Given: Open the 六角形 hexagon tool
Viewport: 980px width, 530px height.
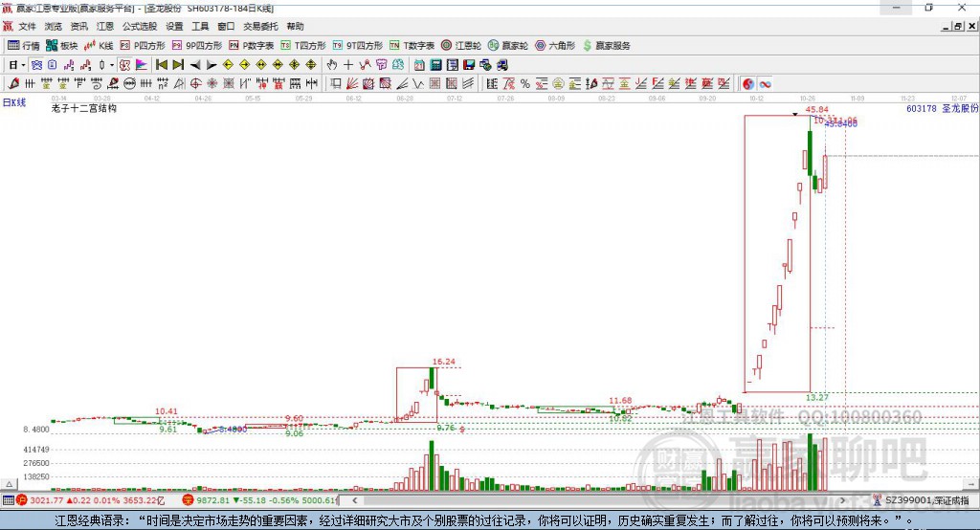Looking at the screenshot, I should click(555, 46).
